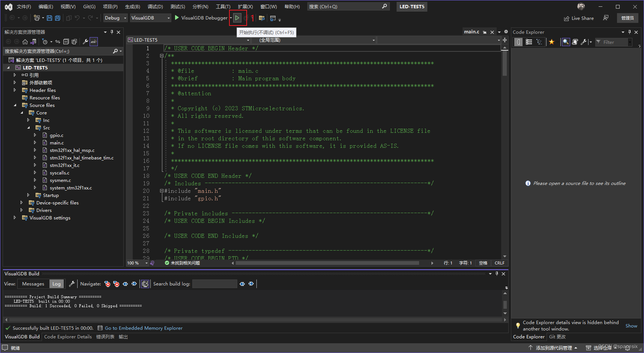The height and width of the screenshot is (353, 644).
Task: Click the Solution Explorer search magnifier icon
Action: click(115, 51)
